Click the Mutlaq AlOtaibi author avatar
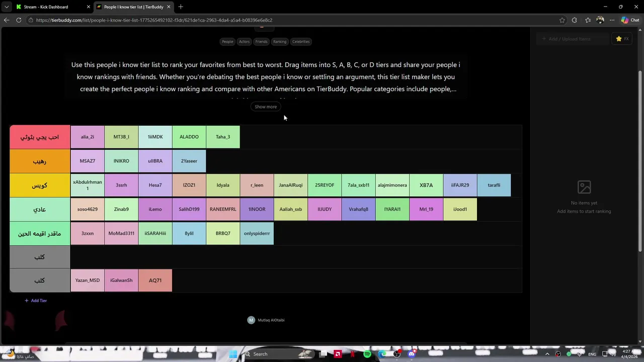Image resolution: width=644 pixels, height=362 pixels. pos(251,320)
